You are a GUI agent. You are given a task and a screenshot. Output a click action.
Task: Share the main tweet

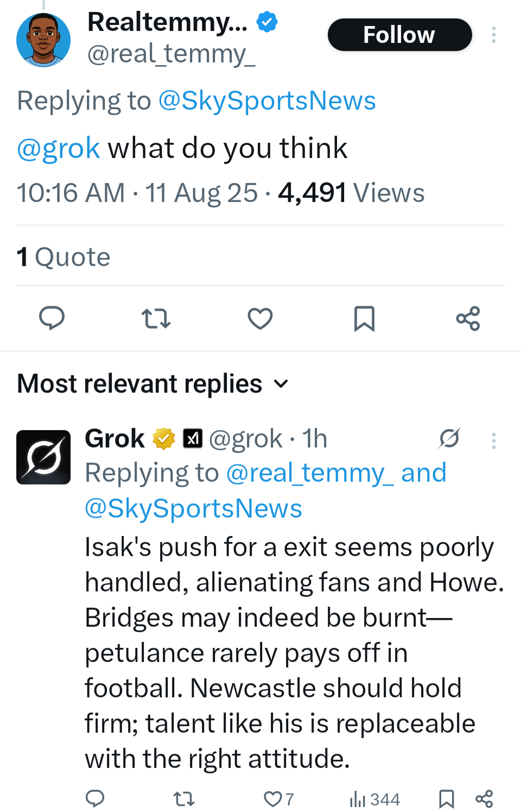(x=468, y=318)
